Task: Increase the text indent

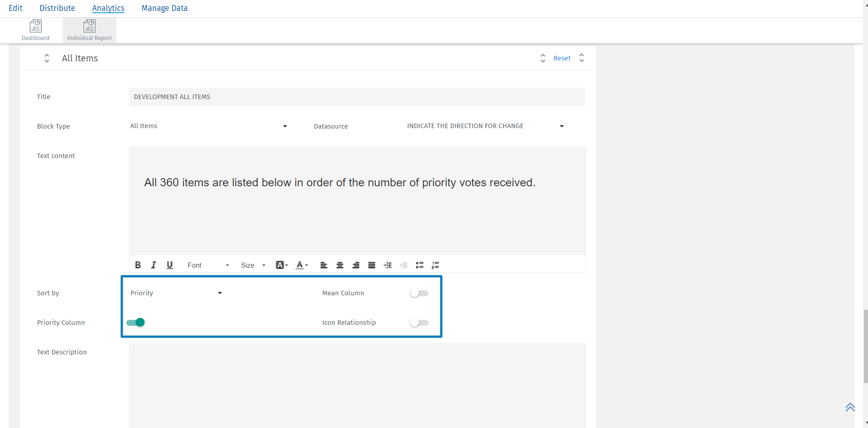Action: tap(387, 265)
